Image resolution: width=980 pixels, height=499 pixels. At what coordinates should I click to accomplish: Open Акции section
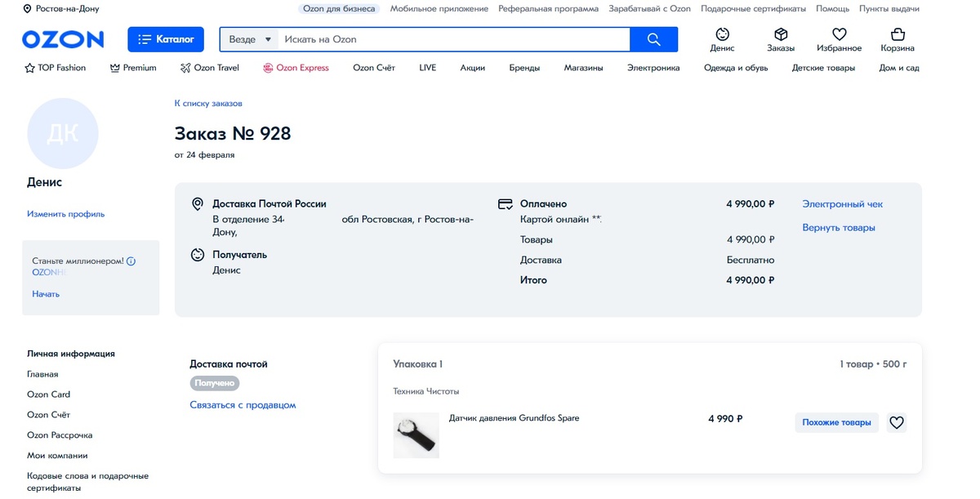click(x=473, y=68)
